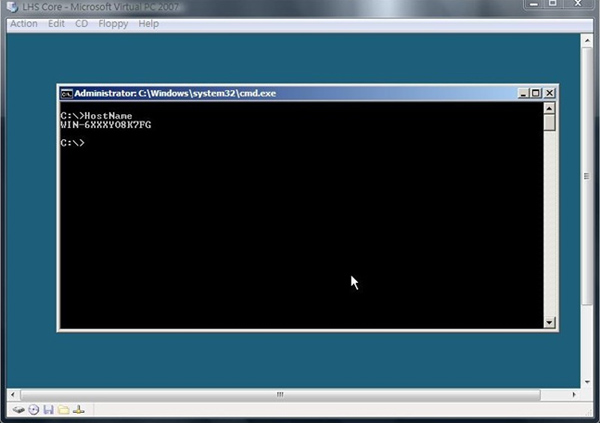Open the Floppy menu

112,23
